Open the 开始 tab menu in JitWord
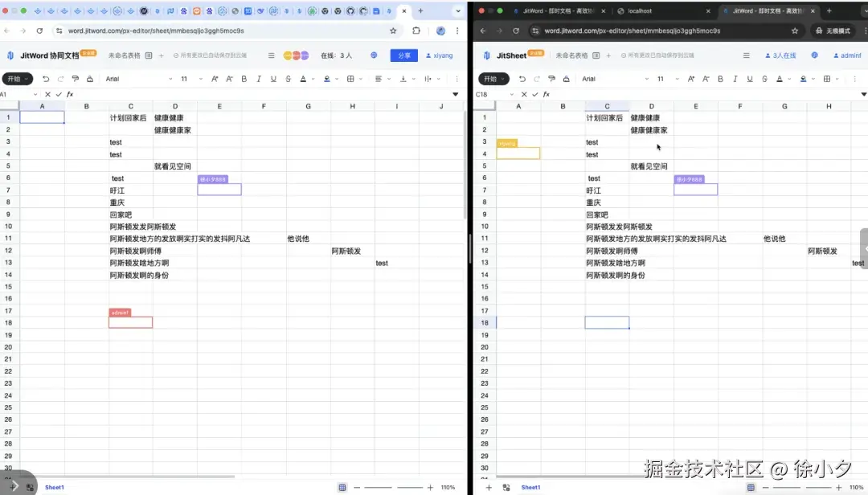 [x=18, y=78]
